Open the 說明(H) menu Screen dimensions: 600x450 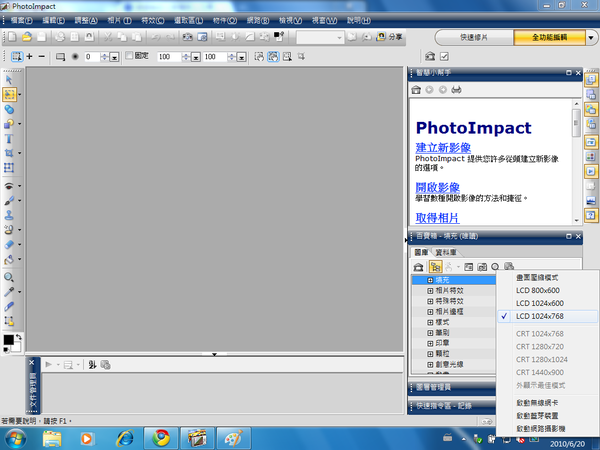pyautogui.click(x=359, y=20)
